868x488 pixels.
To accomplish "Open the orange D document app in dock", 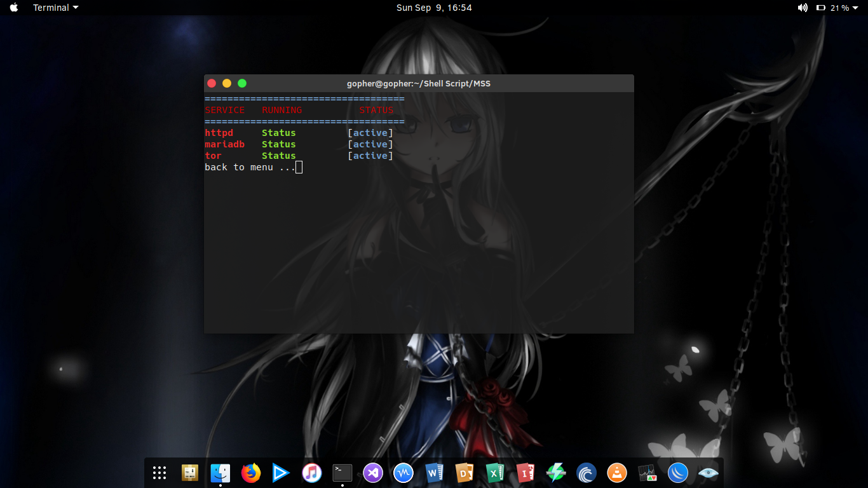I will (465, 473).
